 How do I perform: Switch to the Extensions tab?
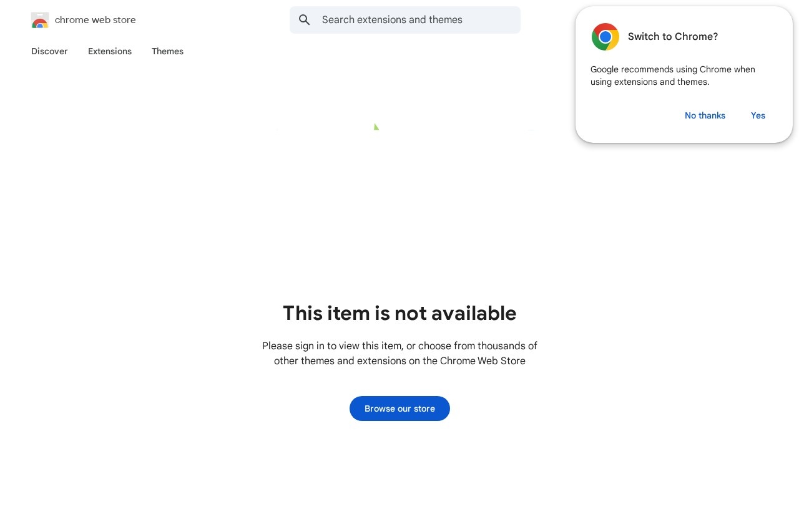109,51
